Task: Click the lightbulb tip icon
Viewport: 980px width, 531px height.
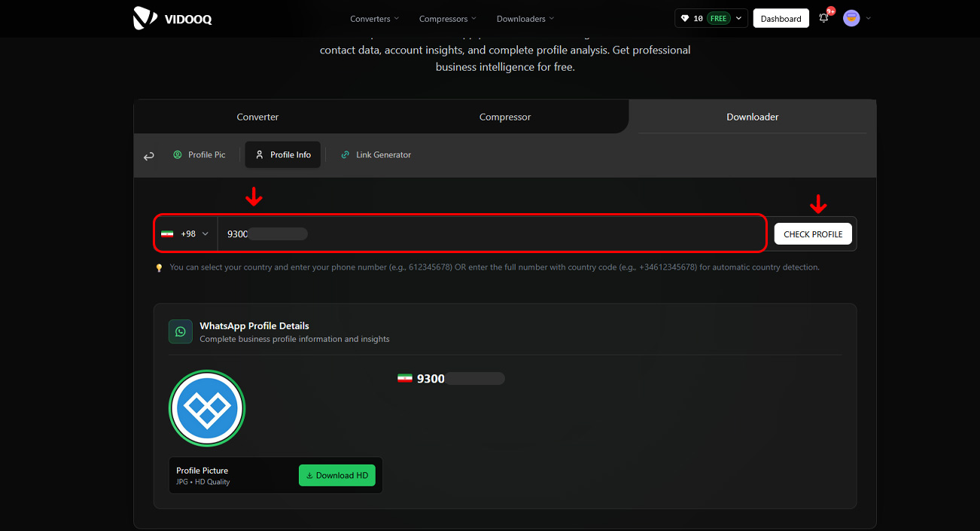Action: [x=159, y=267]
